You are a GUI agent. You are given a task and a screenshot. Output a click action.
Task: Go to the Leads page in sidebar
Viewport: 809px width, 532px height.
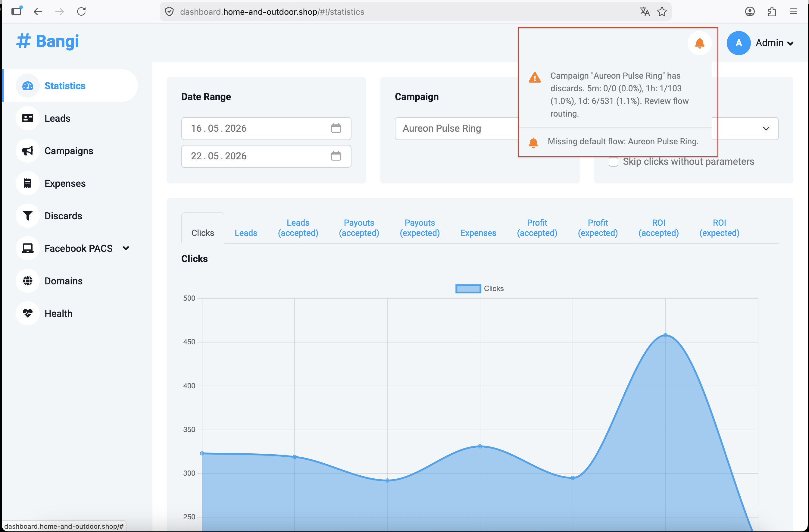(x=58, y=118)
